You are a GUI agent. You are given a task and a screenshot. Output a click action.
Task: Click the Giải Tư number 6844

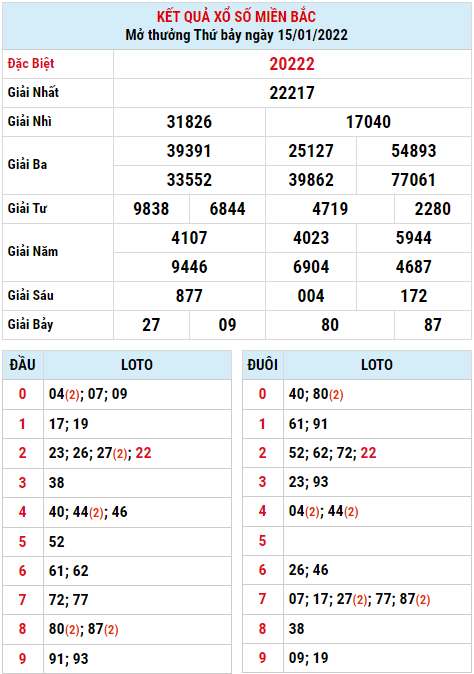click(x=227, y=209)
